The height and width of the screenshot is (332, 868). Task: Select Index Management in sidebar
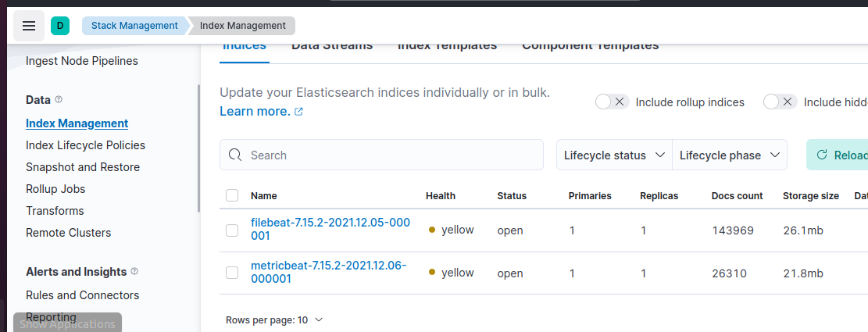point(77,123)
